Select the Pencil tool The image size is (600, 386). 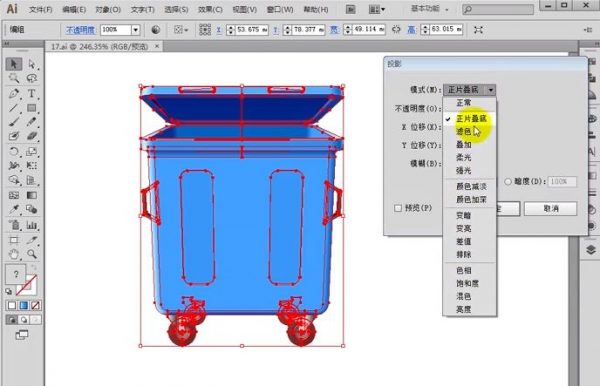click(x=32, y=122)
